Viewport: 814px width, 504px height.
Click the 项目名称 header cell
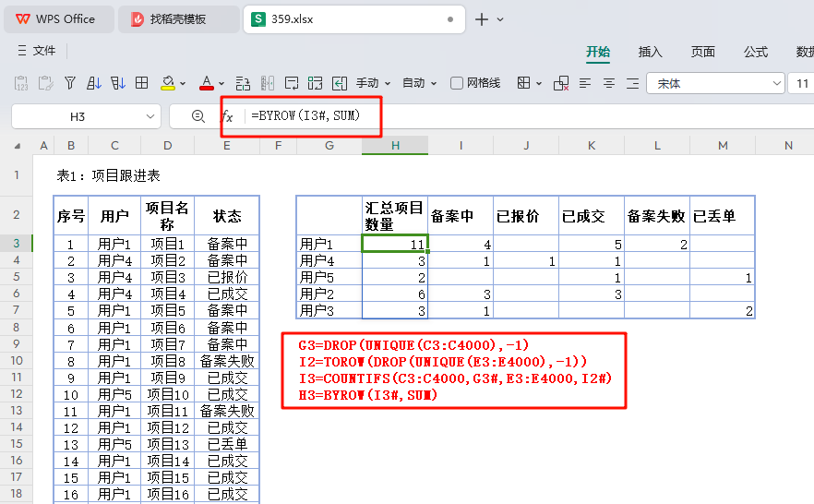(x=168, y=215)
